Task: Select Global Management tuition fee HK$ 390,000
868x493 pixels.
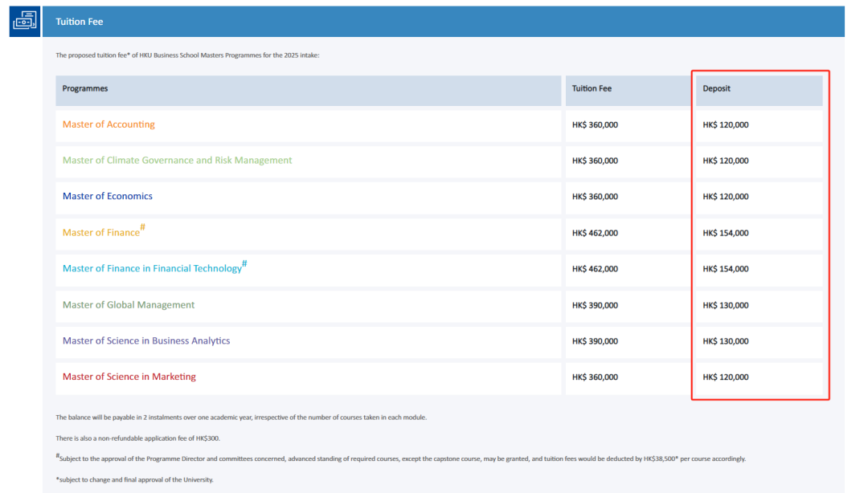Action: click(595, 305)
